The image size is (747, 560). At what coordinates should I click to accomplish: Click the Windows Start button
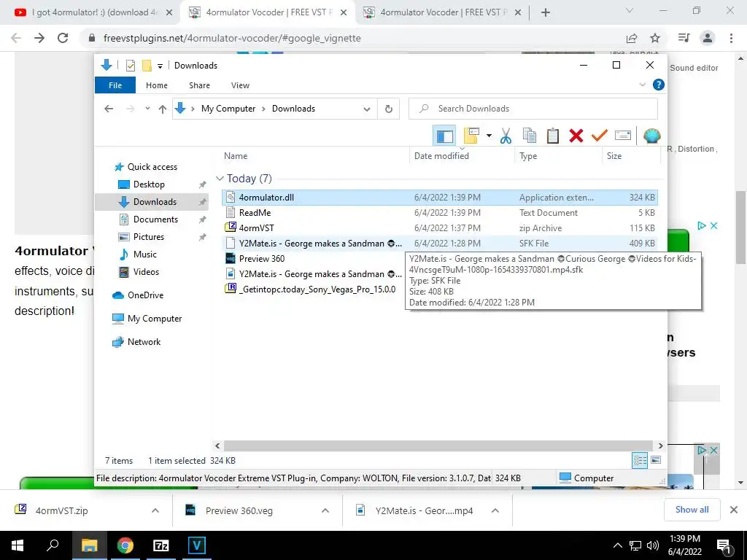tap(18, 545)
